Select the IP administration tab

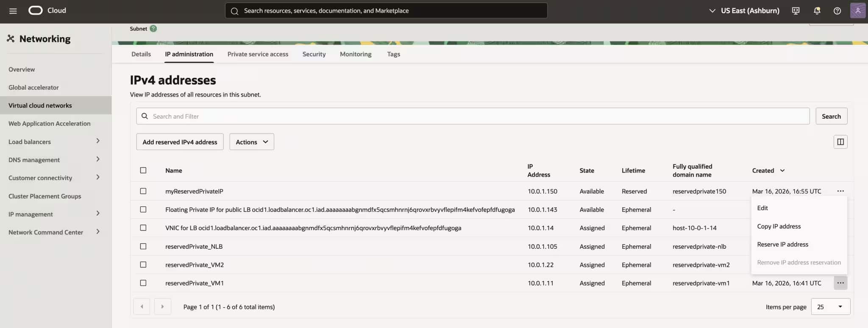tap(189, 54)
